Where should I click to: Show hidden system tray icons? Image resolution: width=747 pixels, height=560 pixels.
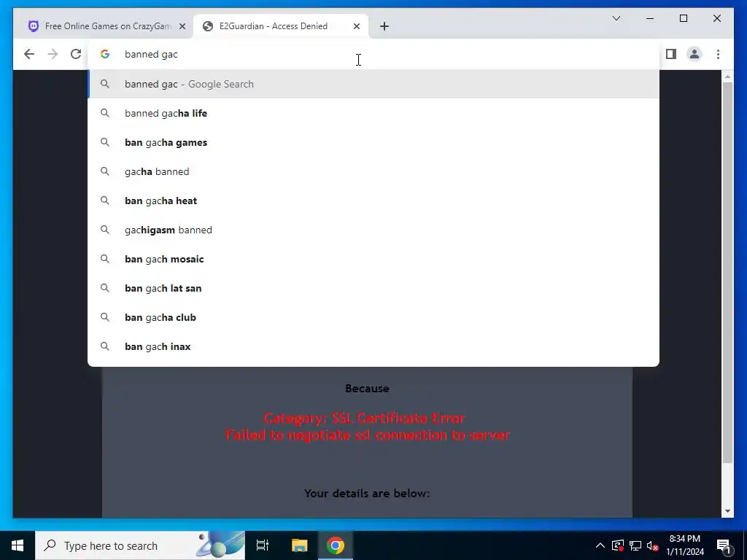(600, 545)
